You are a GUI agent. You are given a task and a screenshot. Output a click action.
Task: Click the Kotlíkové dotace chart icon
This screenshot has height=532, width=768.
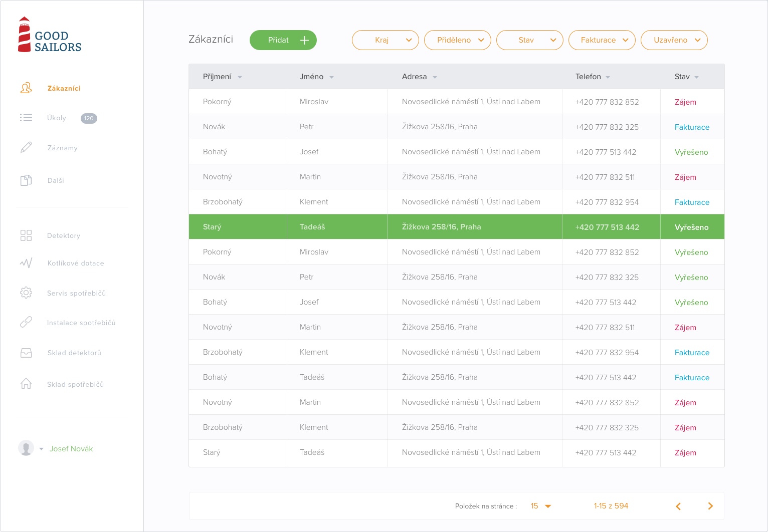[26, 263]
